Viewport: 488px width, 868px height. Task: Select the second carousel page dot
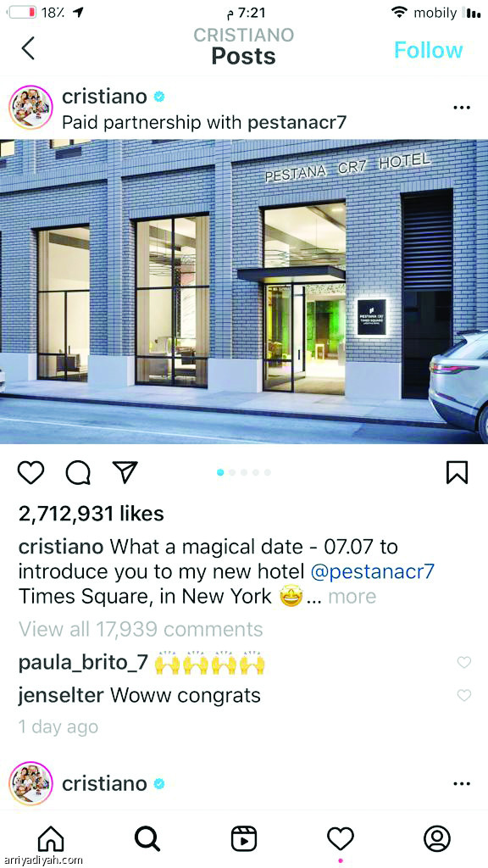232,472
